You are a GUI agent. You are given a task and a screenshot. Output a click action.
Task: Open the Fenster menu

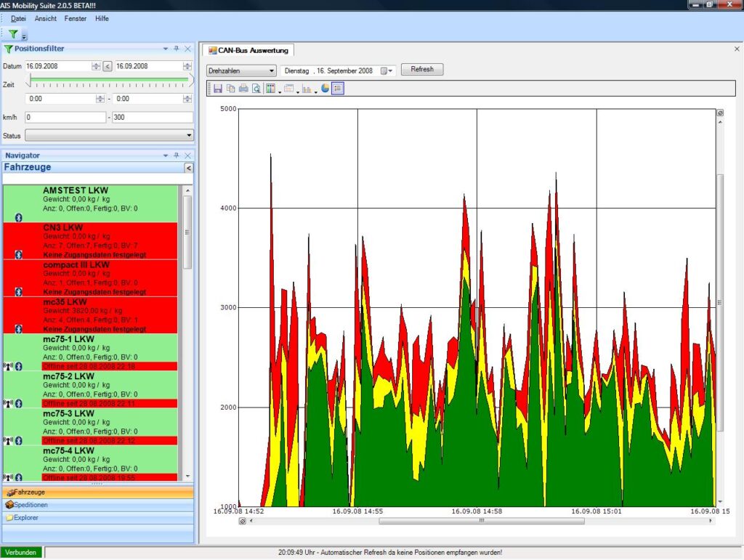[x=76, y=18]
